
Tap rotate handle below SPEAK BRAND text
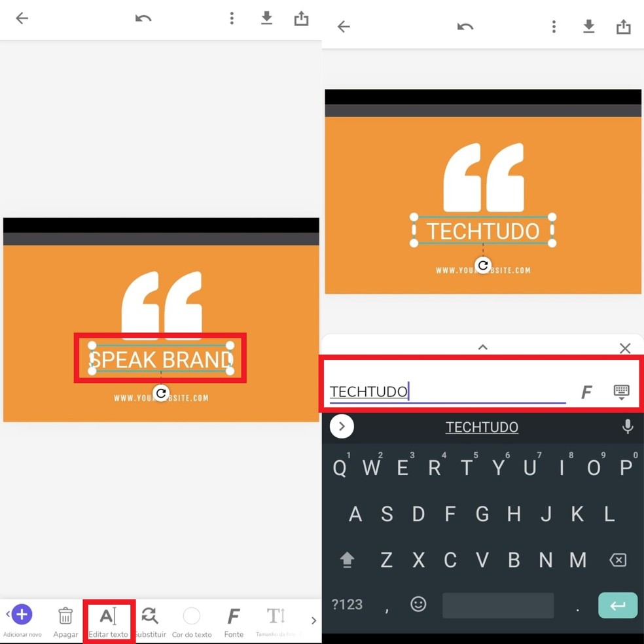[161, 393]
